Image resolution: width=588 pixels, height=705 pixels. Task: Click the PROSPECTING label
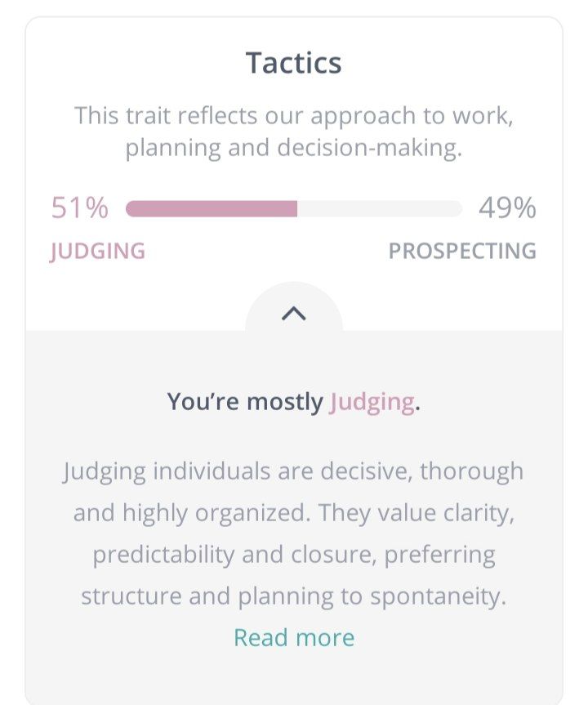(462, 251)
